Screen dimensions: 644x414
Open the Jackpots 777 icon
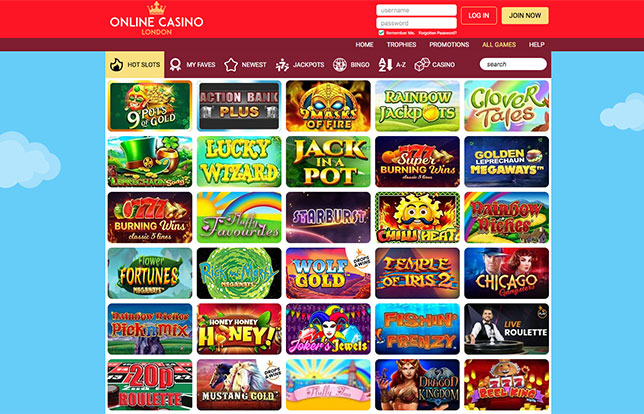click(282, 64)
